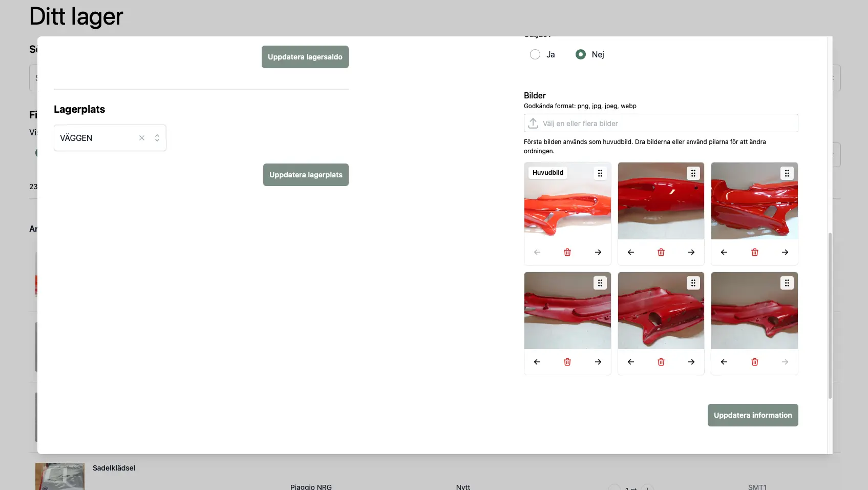Viewport: 868px width, 490px height.
Task: Delete the second image in the top row
Action: (x=661, y=252)
